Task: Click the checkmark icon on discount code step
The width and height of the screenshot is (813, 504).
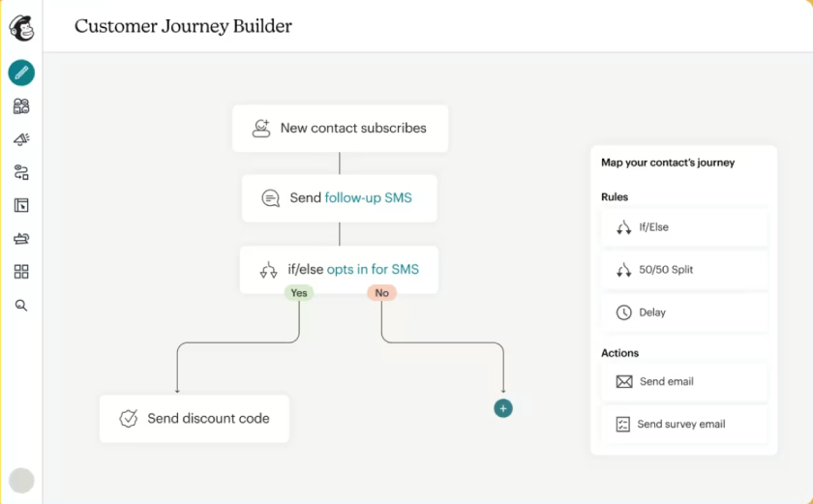Action: pos(128,418)
